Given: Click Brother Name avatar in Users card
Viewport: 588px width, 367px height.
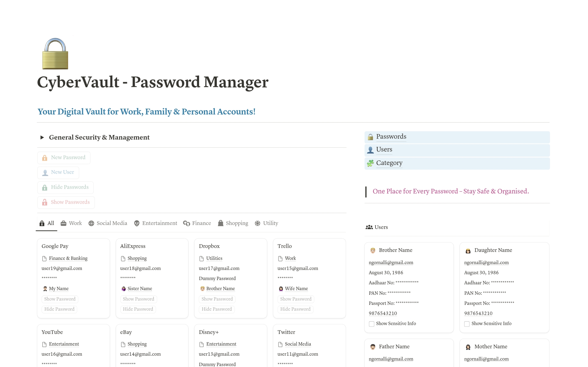Looking at the screenshot, I should tap(373, 251).
